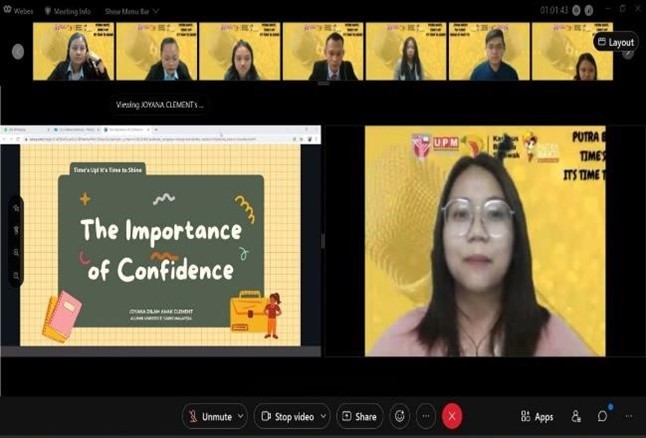Click the meeting timer 01:01:43
The image size is (646, 438).
pos(554,10)
